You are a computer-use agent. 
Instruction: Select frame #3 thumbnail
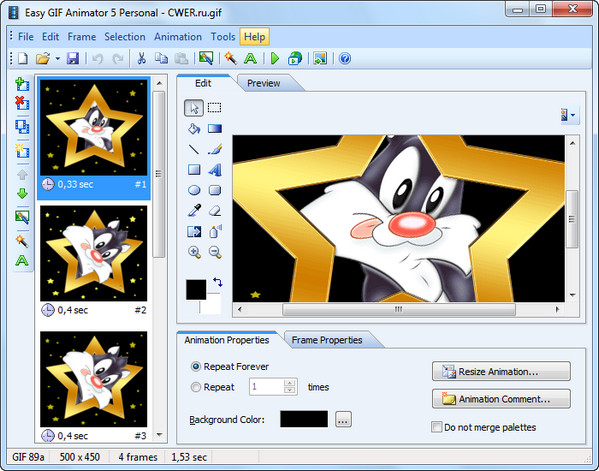[94, 379]
